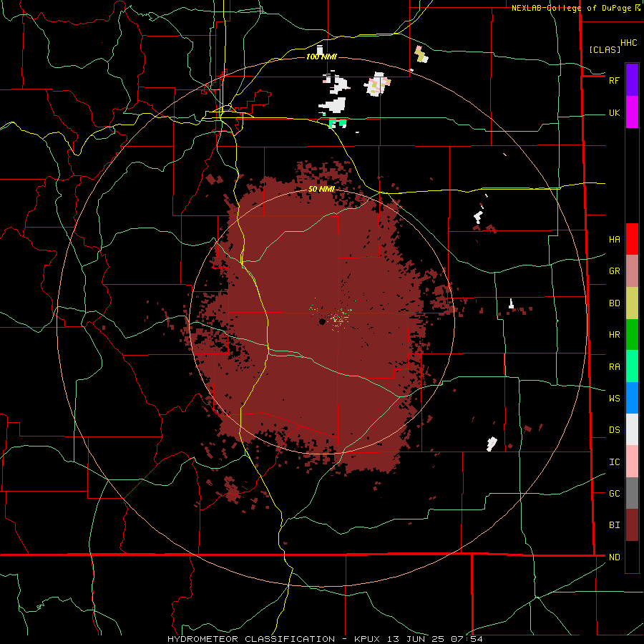Image resolution: width=644 pixels, height=644 pixels.
Task: Click the BI legend label
Action: click(614, 525)
